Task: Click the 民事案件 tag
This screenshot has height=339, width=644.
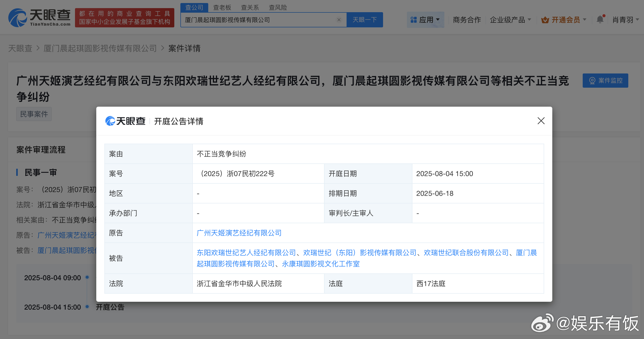Action: pyautogui.click(x=34, y=114)
